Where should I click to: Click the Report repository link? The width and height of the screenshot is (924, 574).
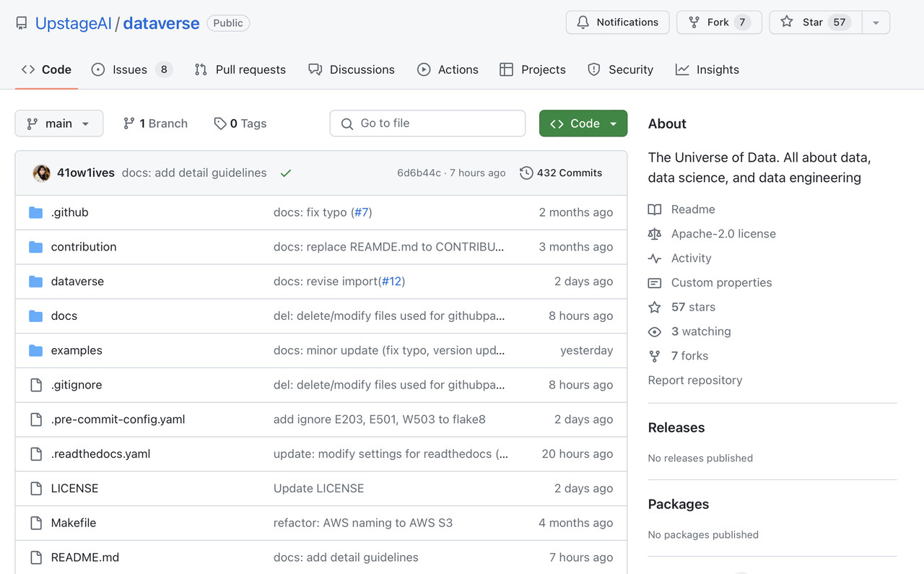(x=694, y=381)
